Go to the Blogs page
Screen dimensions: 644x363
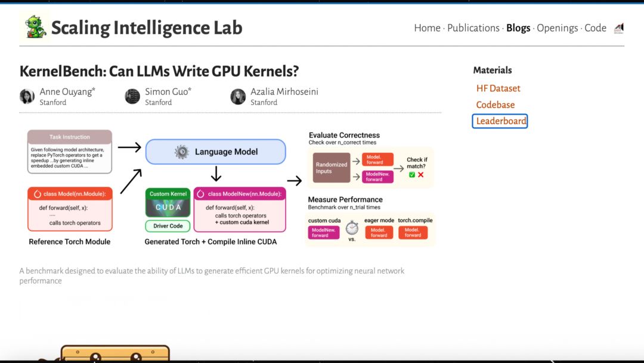[518, 28]
